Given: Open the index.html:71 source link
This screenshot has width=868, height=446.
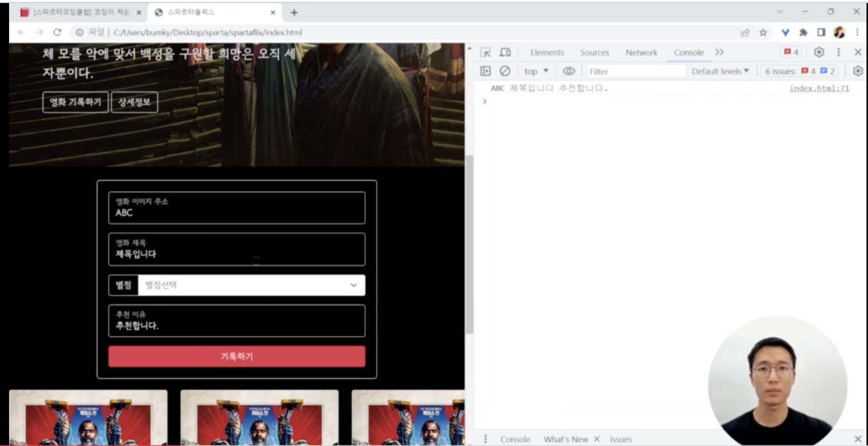Looking at the screenshot, I should (x=819, y=88).
